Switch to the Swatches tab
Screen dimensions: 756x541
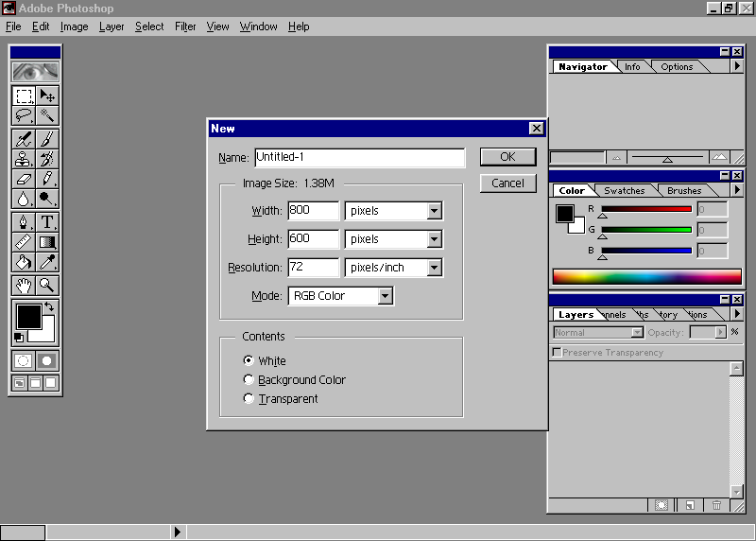[625, 191]
